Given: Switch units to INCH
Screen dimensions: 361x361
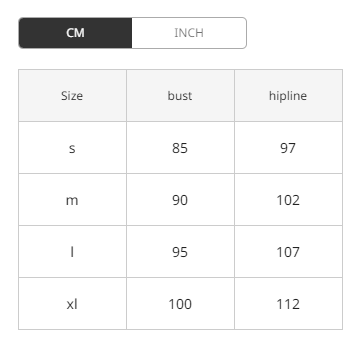Looking at the screenshot, I should click(189, 33).
